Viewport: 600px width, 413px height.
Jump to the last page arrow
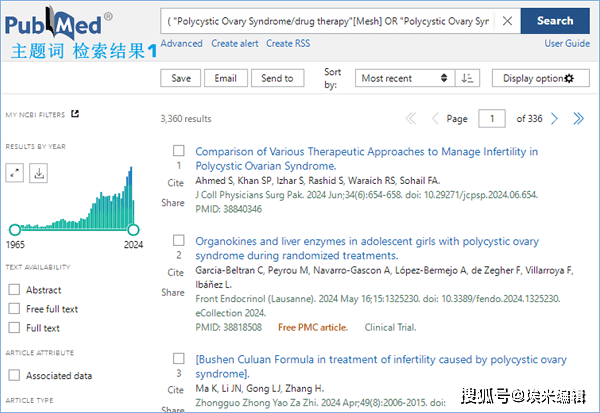[x=579, y=119]
